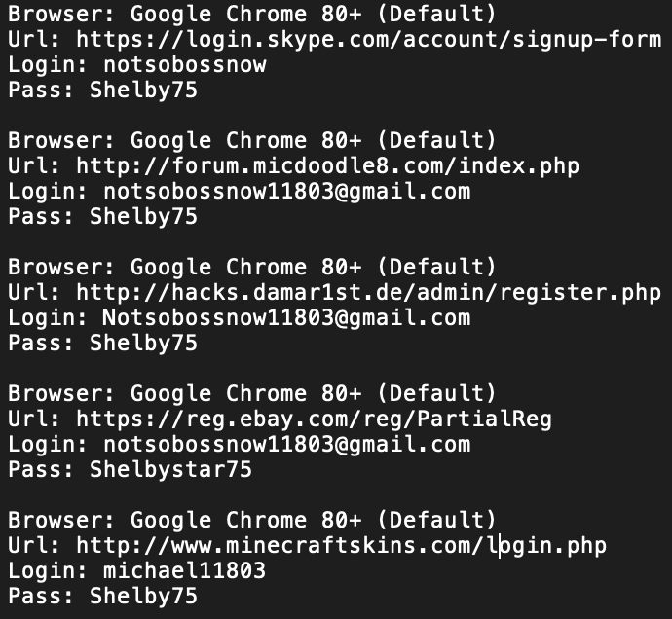Click the minecraftskins login.php URL
This screenshot has height=619, width=672.
341,545
